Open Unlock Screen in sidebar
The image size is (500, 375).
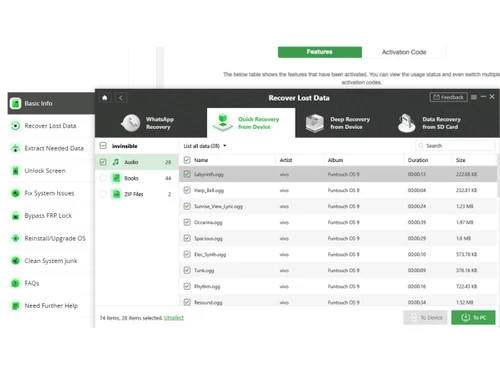(45, 171)
